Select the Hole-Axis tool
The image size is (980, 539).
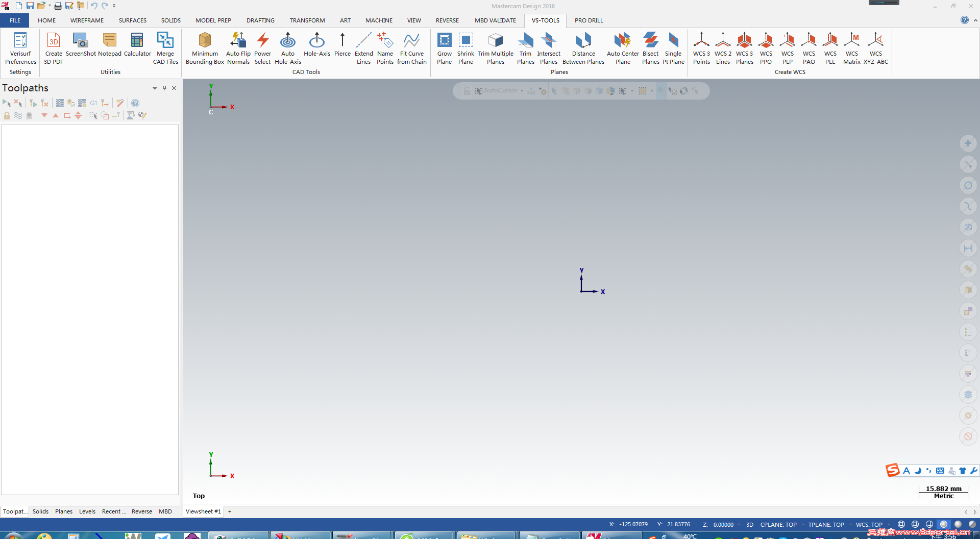coord(317,44)
